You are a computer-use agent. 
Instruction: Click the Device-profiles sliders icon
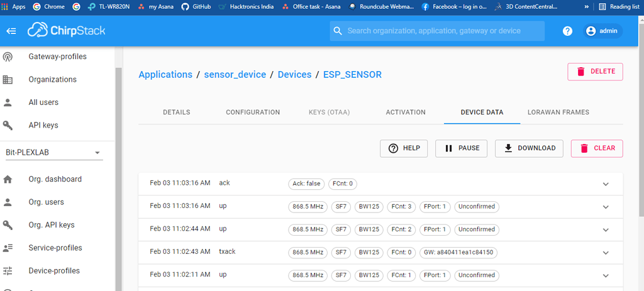click(x=8, y=271)
